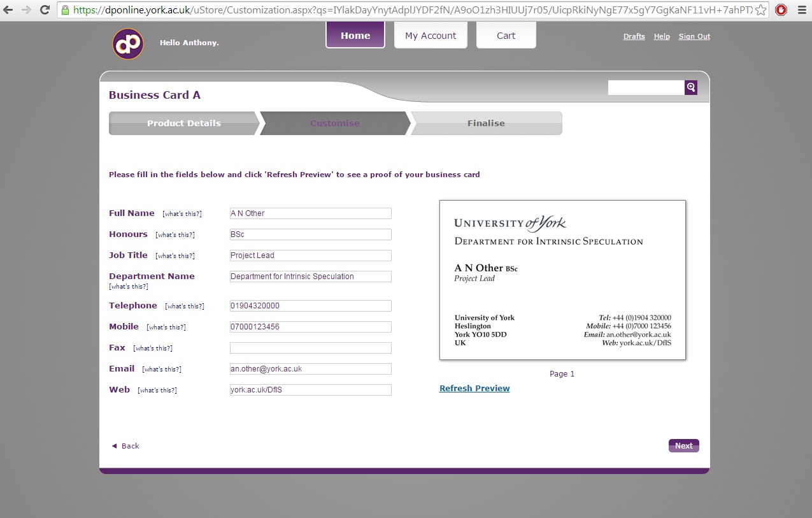Click the Full Name input field
This screenshot has width=812, height=518.
pos(311,213)
